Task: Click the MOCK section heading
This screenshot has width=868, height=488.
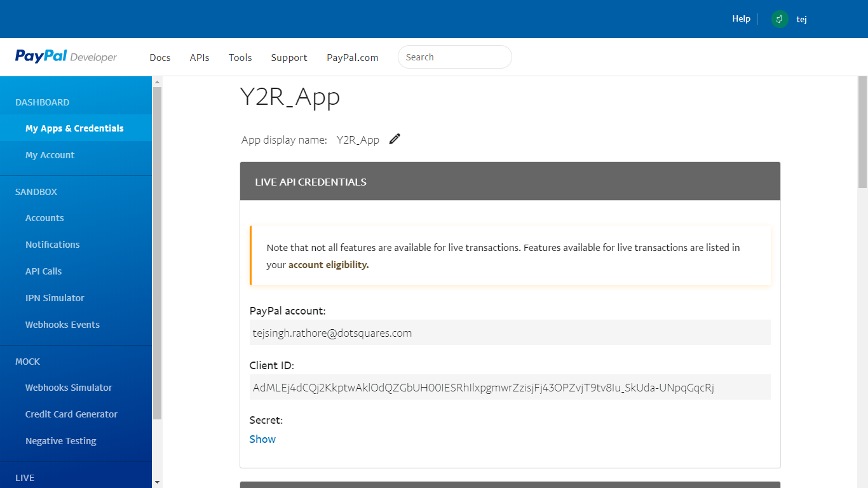Action: point(27,362)
